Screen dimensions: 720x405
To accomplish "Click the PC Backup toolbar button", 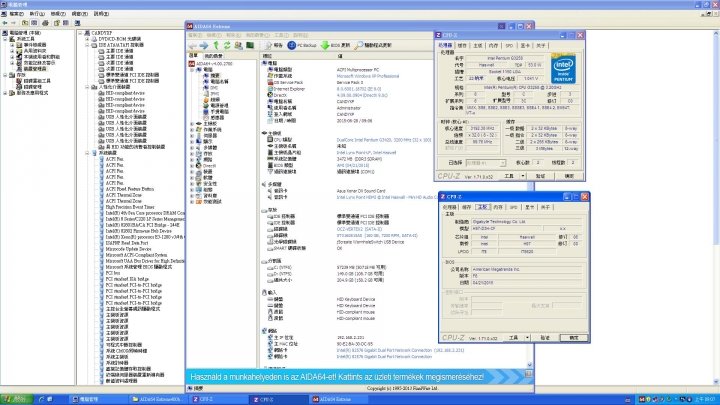I will pos(302,45).
